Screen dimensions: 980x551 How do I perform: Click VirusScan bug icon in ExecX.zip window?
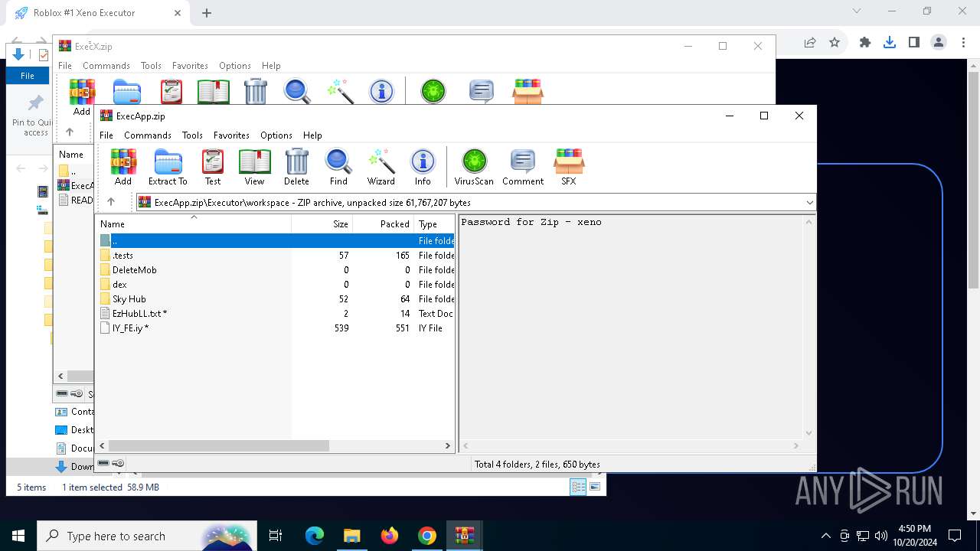click(433, 92)
